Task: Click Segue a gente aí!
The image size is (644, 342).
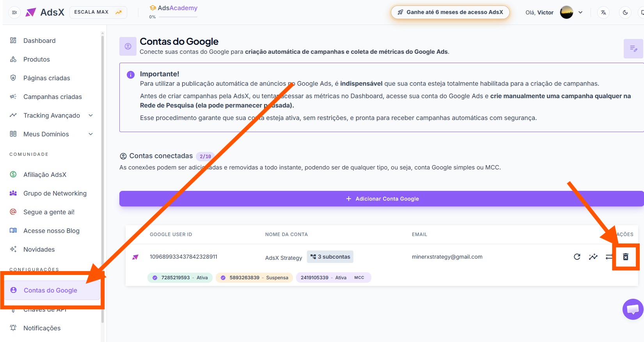Action: point(49,212)
